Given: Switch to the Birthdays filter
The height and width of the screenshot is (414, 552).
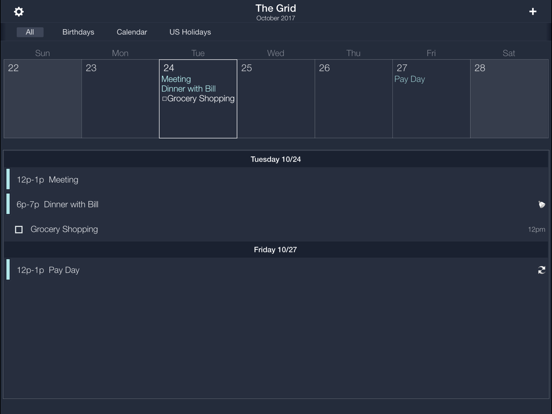Looking at the screenshot, I should pyautogui.click(x=78, y=32).
